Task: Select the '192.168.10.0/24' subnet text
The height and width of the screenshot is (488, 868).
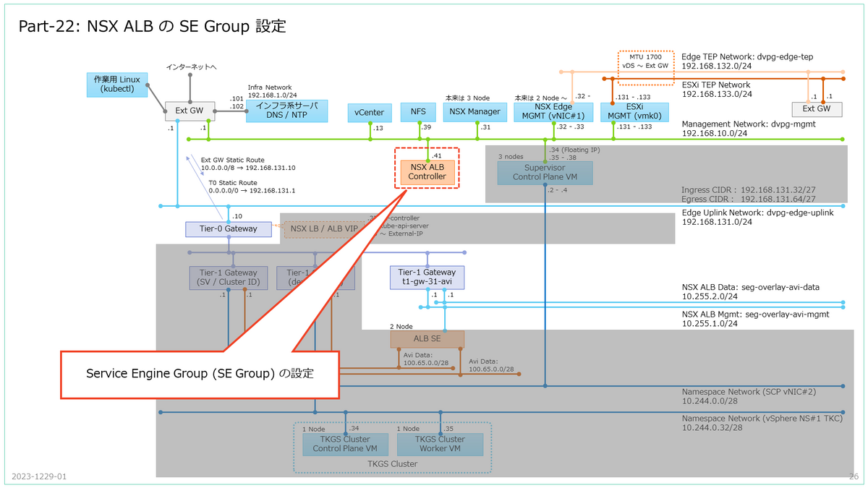Action: click(715, 134)
